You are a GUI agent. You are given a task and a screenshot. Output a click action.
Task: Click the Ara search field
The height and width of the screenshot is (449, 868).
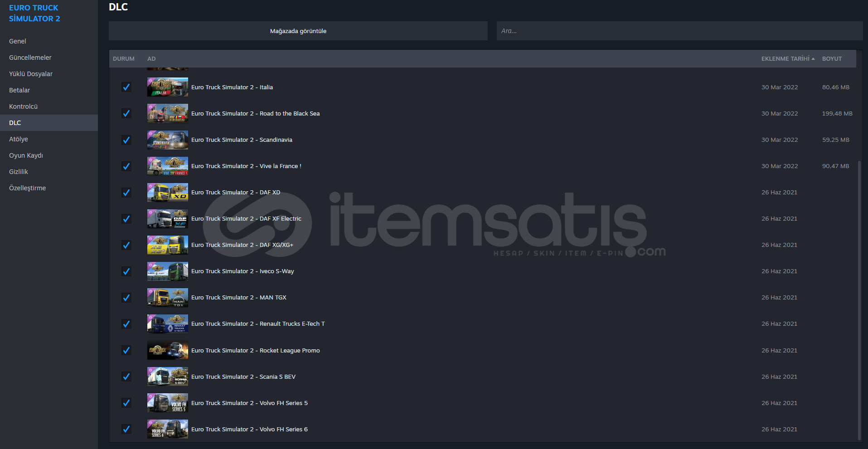coord(680,31)
